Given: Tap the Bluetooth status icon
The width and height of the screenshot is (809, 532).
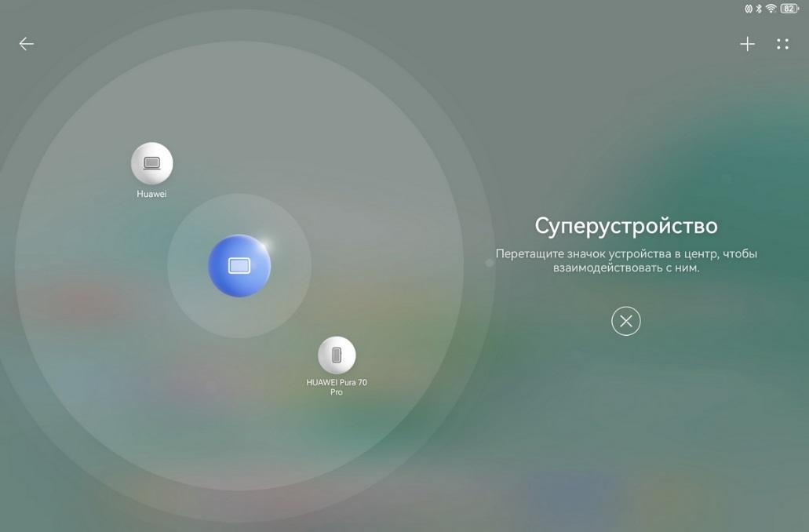Looking at the screenshot, I should pos(759,9).
